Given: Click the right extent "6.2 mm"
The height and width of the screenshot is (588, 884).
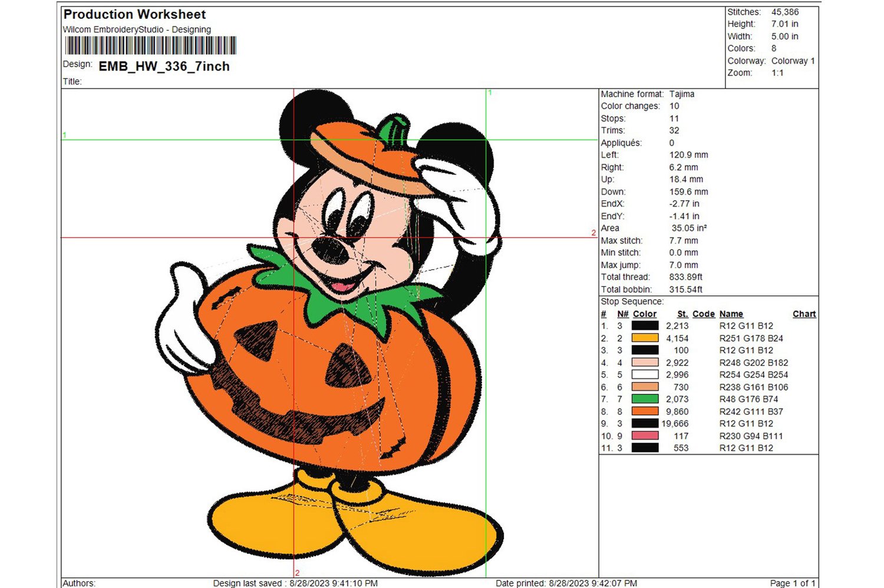Looking at the screenshot, I should 684,167.
